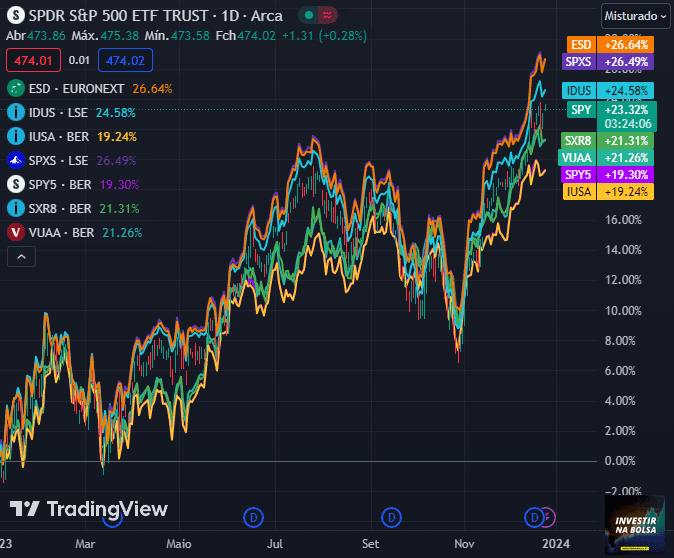Click the 474.01 sell price button
The height and width of the screenshot is (558, 674).
[34, 60]
